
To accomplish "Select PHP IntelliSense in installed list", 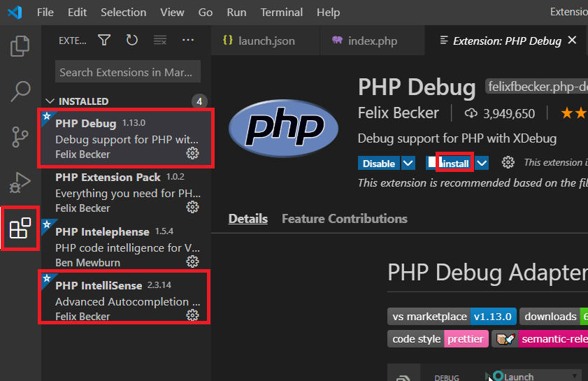I will point(126,300).
